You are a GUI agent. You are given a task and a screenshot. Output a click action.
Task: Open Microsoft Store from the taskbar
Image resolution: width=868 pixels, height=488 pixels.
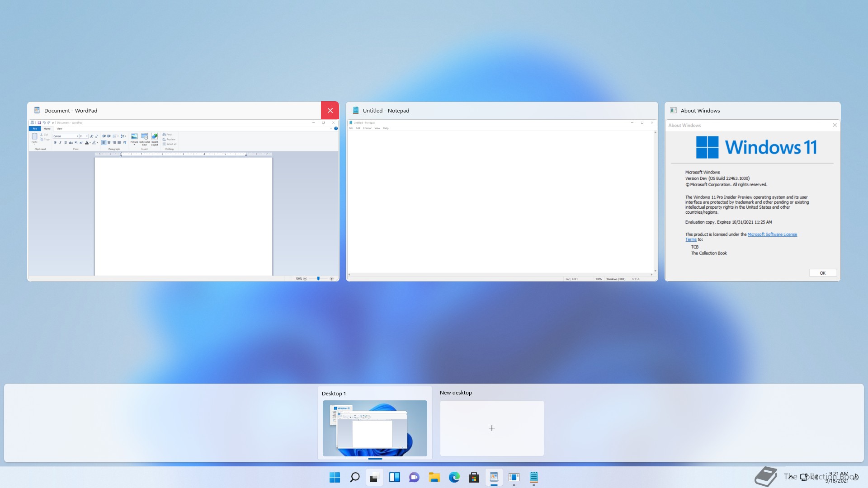pyautogui.click(x=474, y=477)
